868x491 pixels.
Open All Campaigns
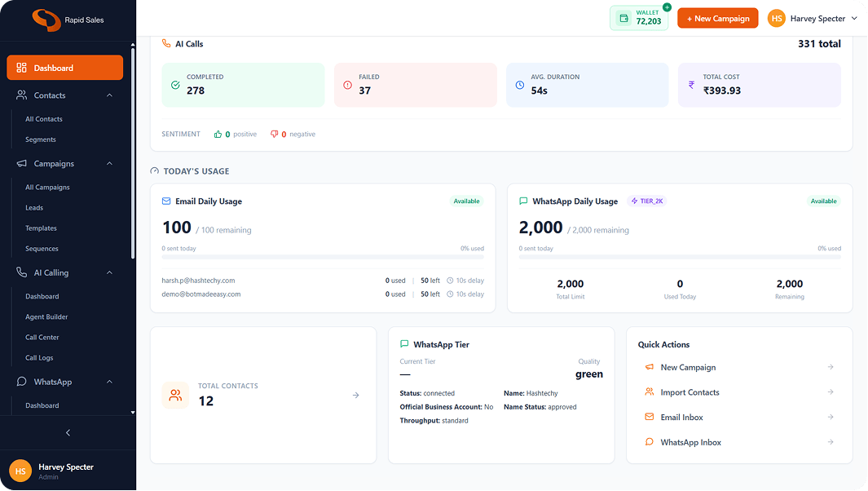point(47,188)
